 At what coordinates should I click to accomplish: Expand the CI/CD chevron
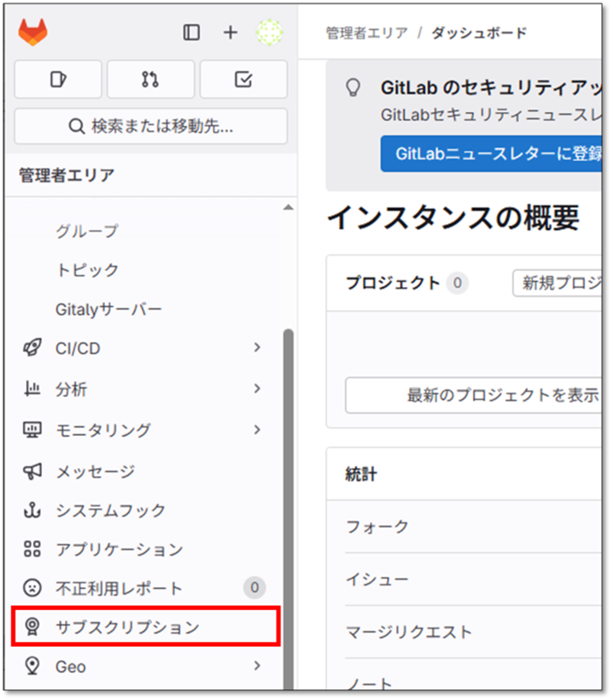pyautogui.click(x=257, y=347)
